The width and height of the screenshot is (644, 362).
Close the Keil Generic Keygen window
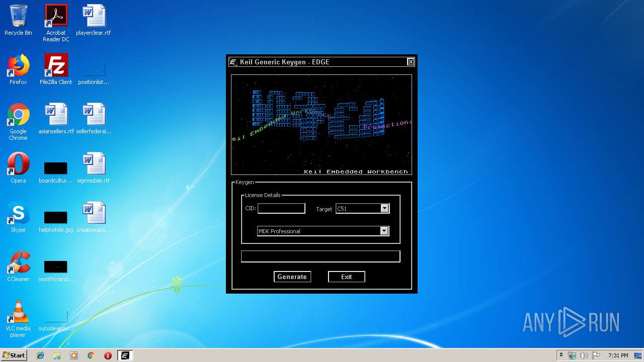(x=411, y=62)
